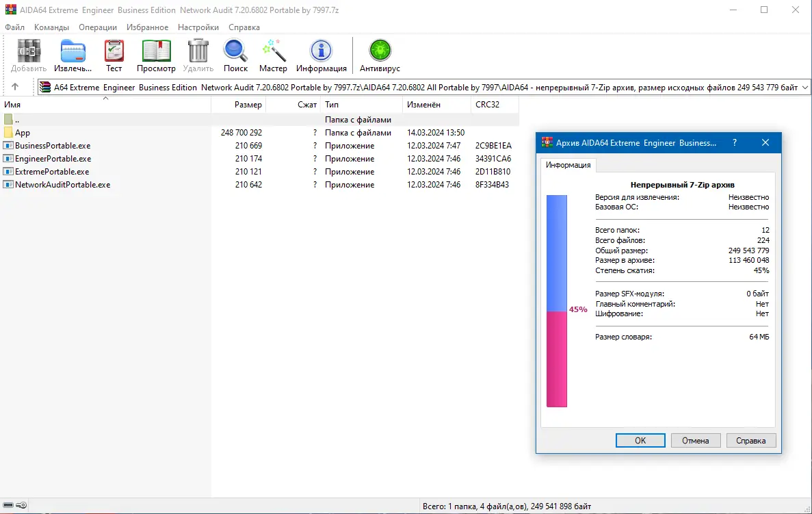Open a file with the Просмотр icon
This screenshot has width=812, height=514.
156,51
